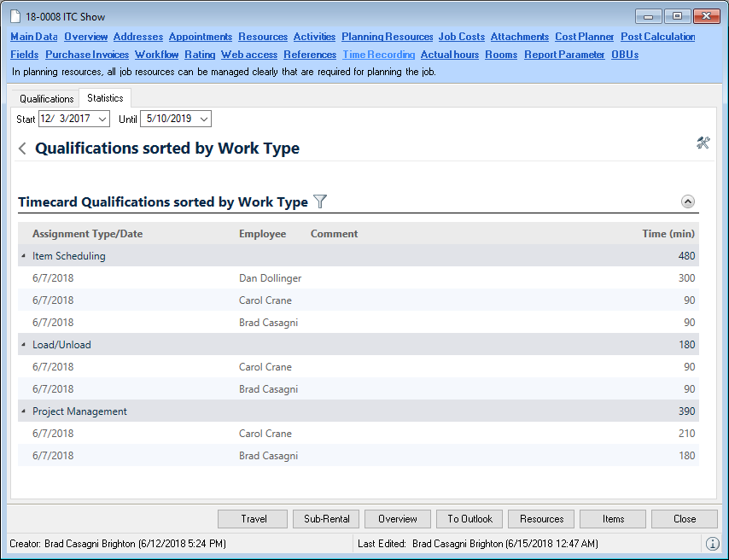Collapse the Load/Unload group
Screen dimensions: 729x560
click(x=23, y=345)
